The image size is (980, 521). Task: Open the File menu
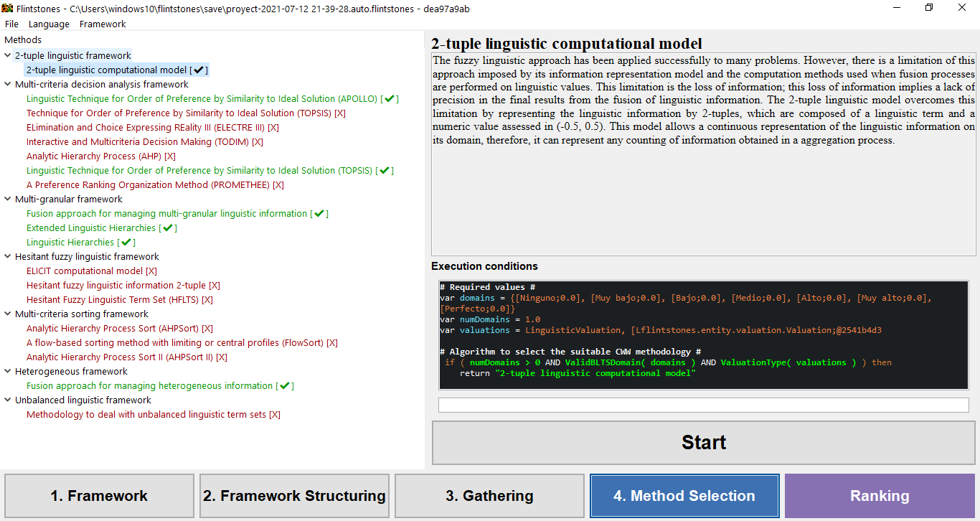pos(11,24)
